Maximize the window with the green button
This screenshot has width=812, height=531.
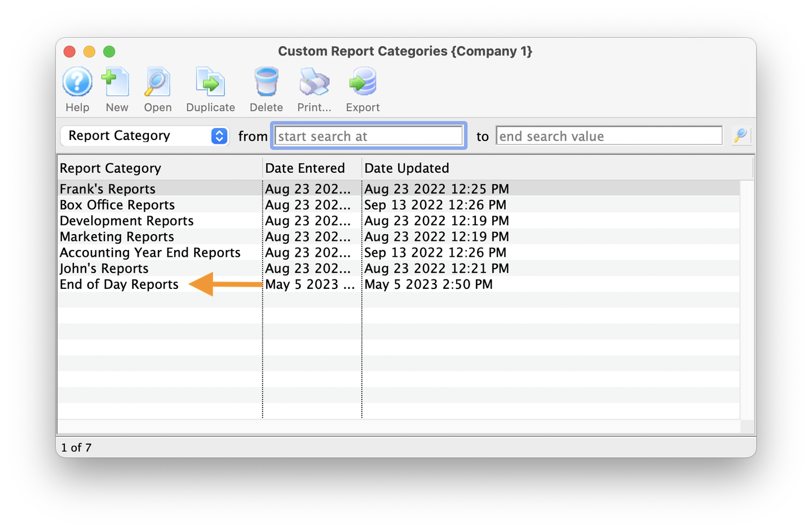coord(109,51)
